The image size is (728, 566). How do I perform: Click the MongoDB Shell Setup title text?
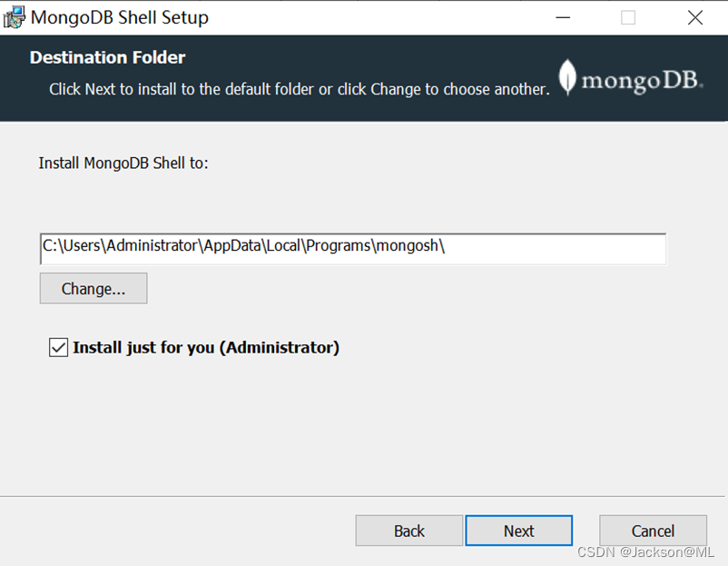(120, 17)
